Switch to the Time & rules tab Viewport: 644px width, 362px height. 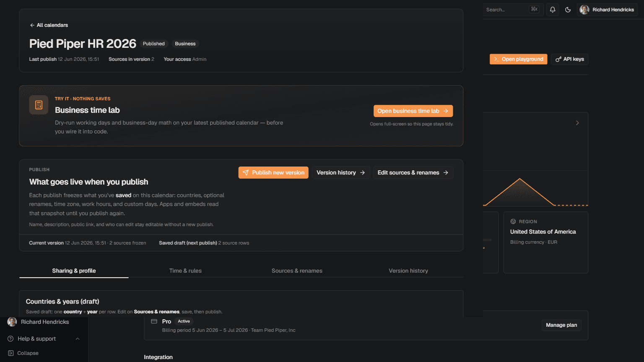[185, 271]
